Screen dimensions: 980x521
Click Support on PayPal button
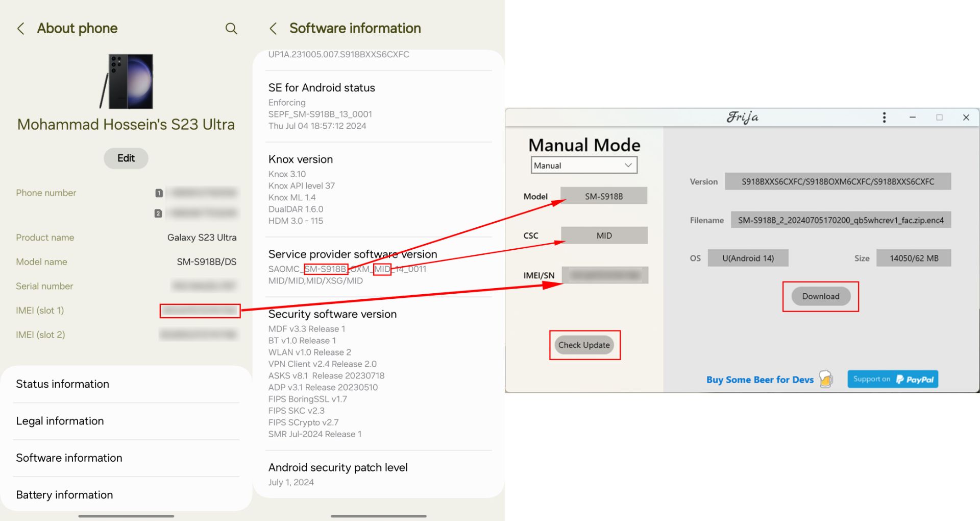(x=893, y=379)
